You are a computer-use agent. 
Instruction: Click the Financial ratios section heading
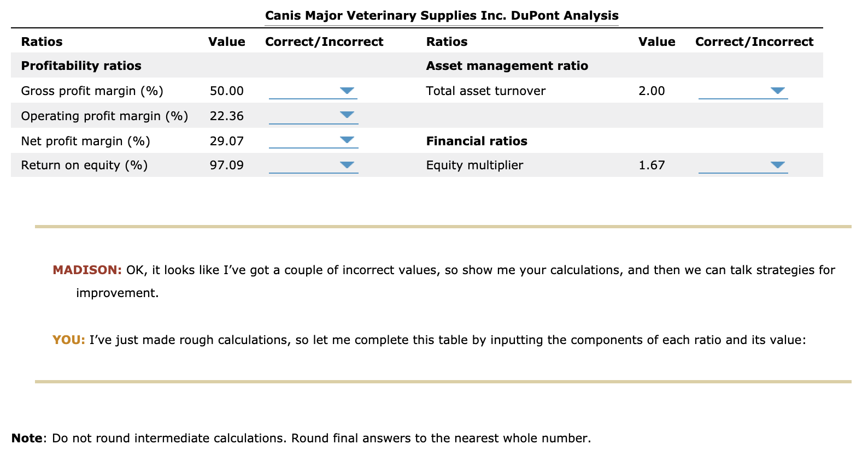point(477,141)
